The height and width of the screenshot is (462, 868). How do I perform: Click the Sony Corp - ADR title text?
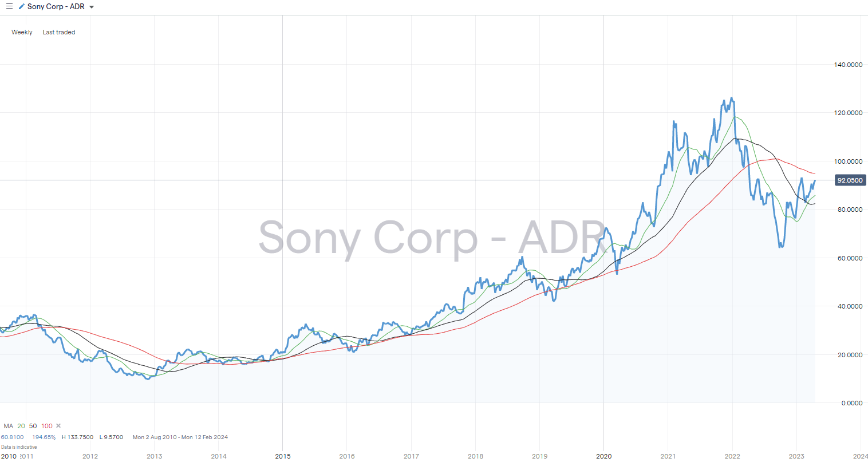click(56, 6)
